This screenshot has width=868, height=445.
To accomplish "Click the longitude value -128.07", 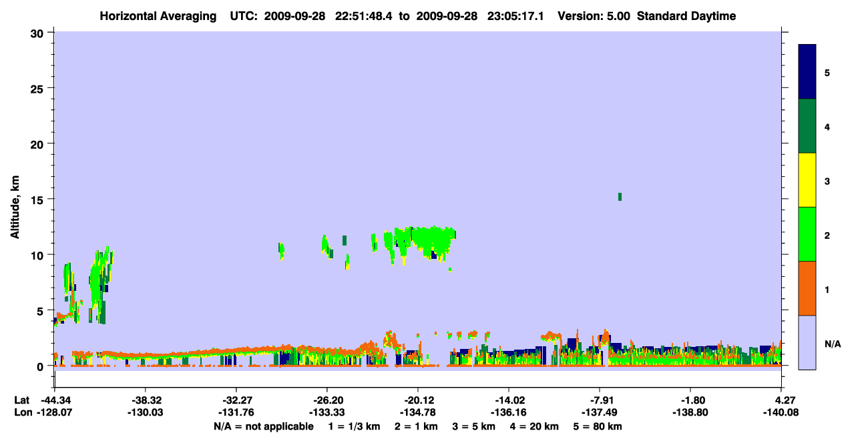I will 54,413.
